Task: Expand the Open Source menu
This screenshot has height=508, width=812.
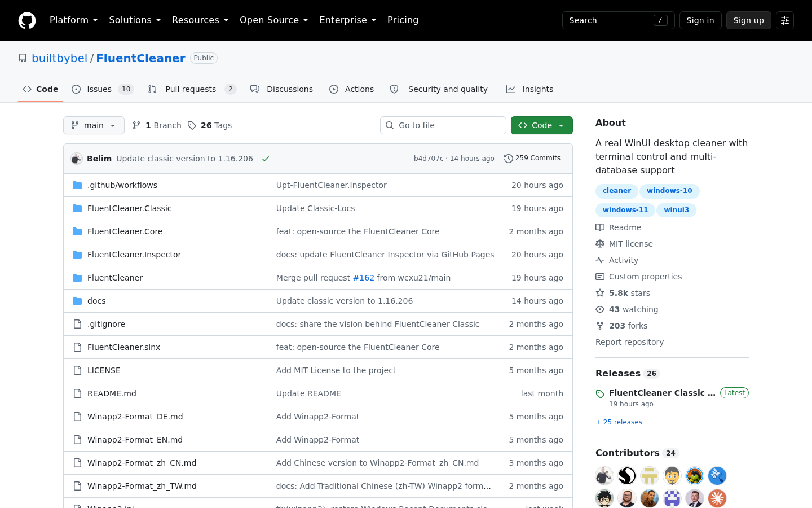Action: point(273,20)
